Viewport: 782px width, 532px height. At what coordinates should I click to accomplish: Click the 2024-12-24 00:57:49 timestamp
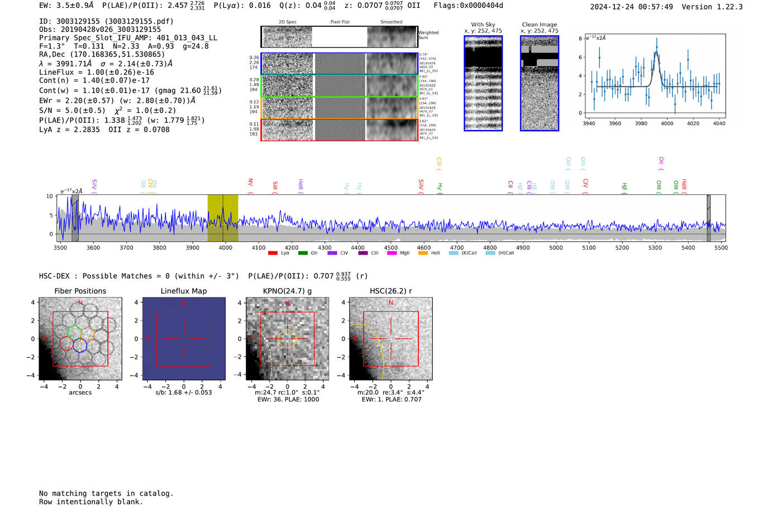(632, 7)
